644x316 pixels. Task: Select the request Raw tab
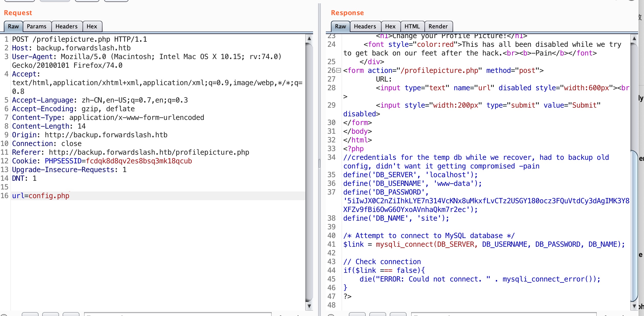click(13, 26)
